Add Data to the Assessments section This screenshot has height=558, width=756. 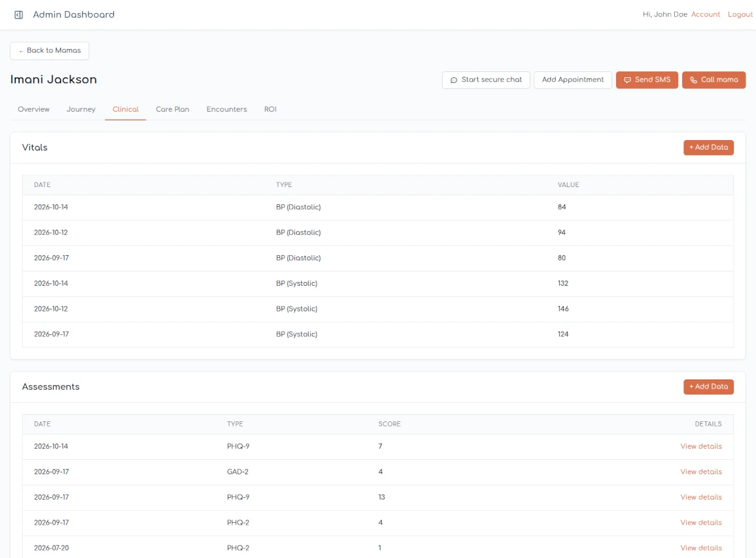pyautogui.click(x=708, y=387)
